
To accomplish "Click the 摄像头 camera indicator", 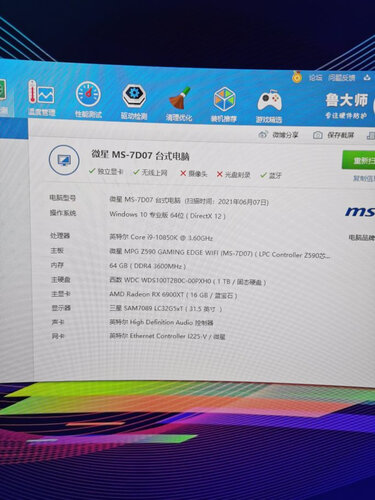I will click(x=194, y=173).
